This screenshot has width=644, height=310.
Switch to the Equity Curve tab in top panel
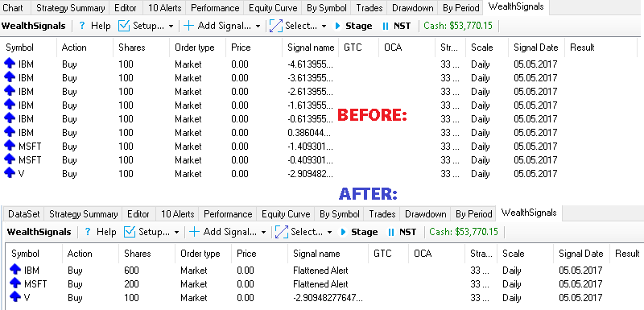click(x=273, y=8)
